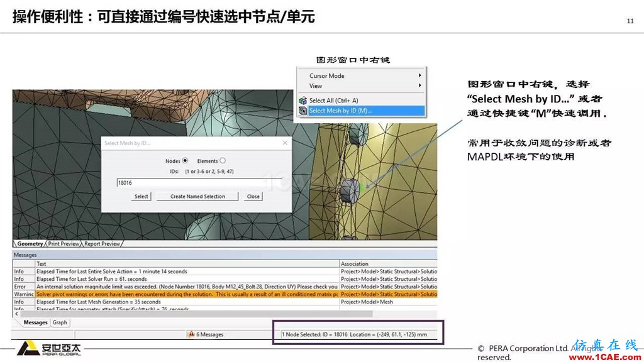Click the warning icon beside 6 Messages

click(x=191, y=334)
